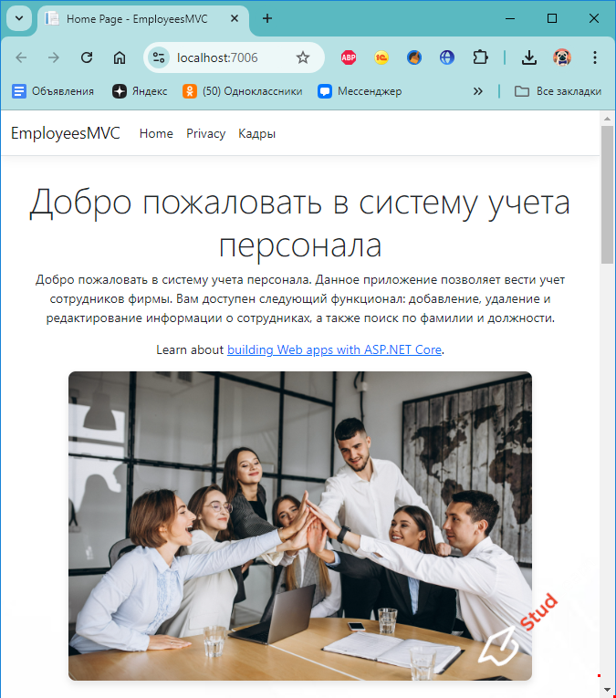Open the Privacy navigation link
Image resolution: width=616 pixels, height=698 pixels.
(205, 133)
